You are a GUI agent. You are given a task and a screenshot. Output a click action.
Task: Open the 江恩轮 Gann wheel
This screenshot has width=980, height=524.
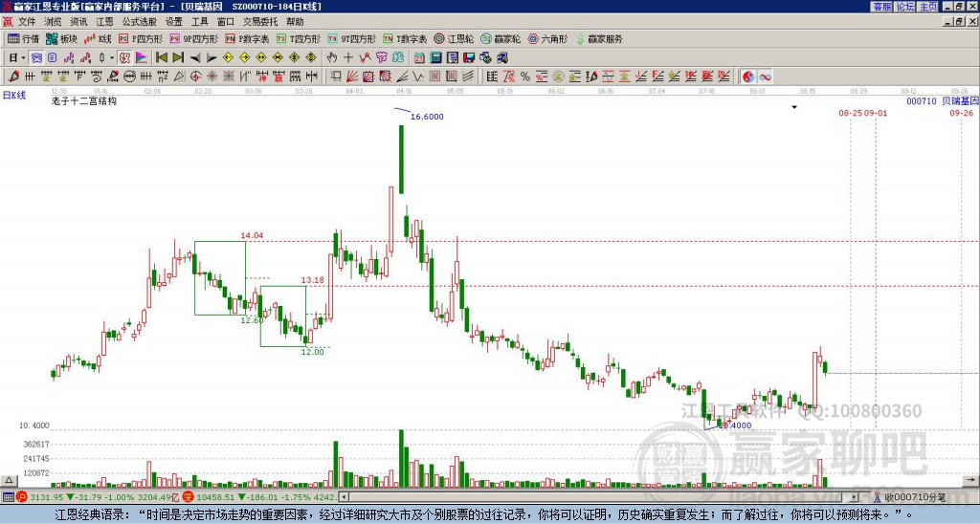click(x=454, y=38)
